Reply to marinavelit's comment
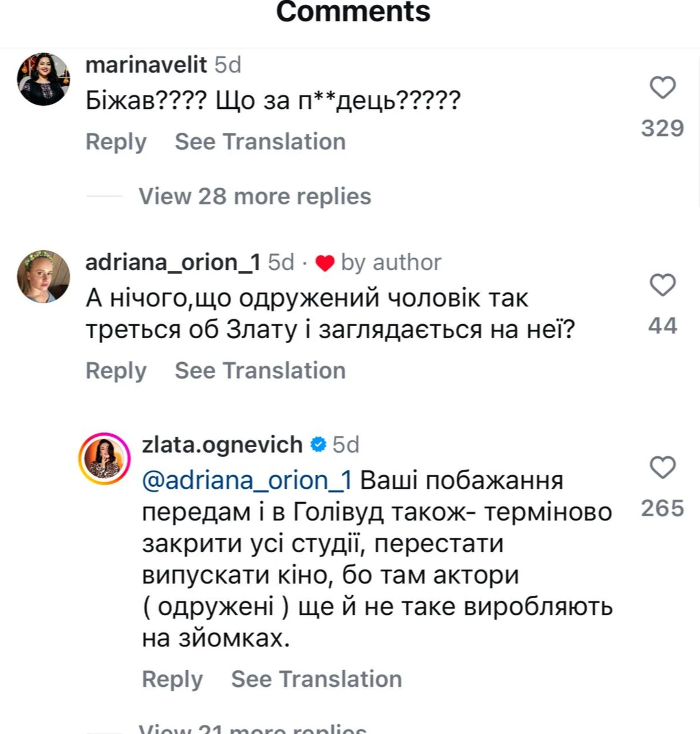This screenshot has width=700, height=734. (116, 142)
